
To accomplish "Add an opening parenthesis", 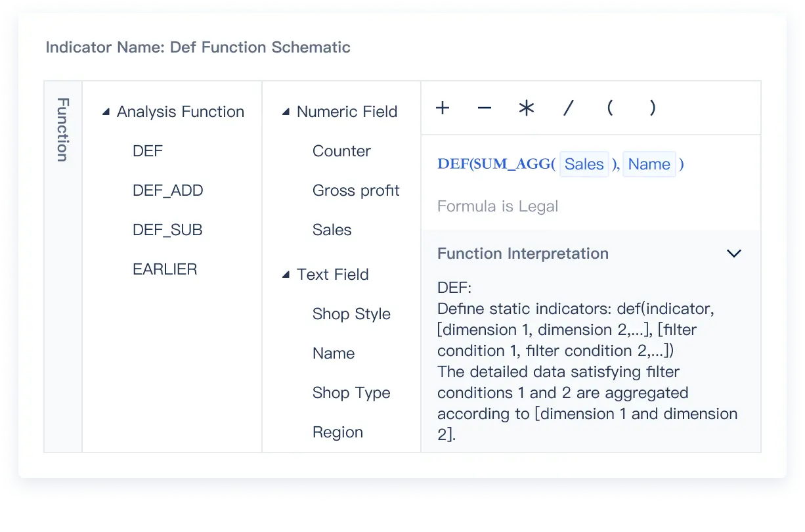I will [610, 108].
